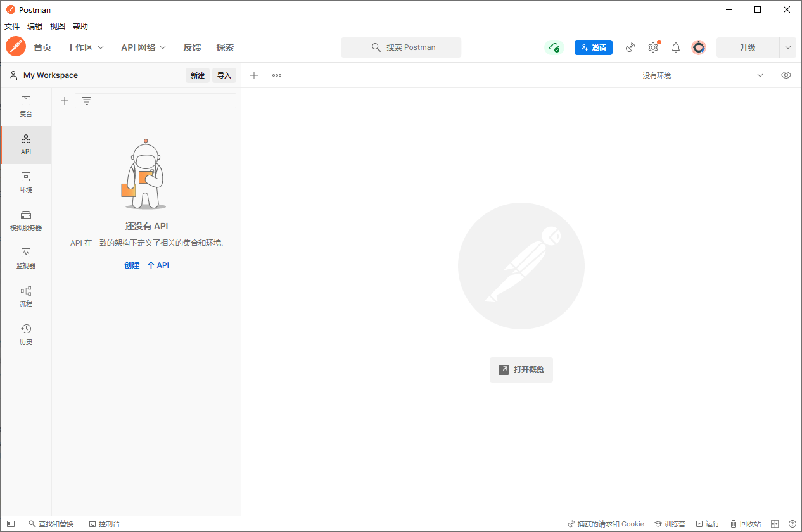Expand the 工作区 dropdown menu
The height and width of the screenshot is (532, 802).
point(86,47)
